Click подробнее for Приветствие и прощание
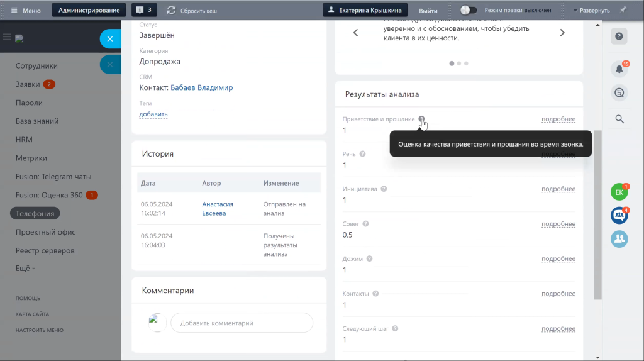Image resolution: width=644 pixels, height=361 pixels. tap(558, 119)
